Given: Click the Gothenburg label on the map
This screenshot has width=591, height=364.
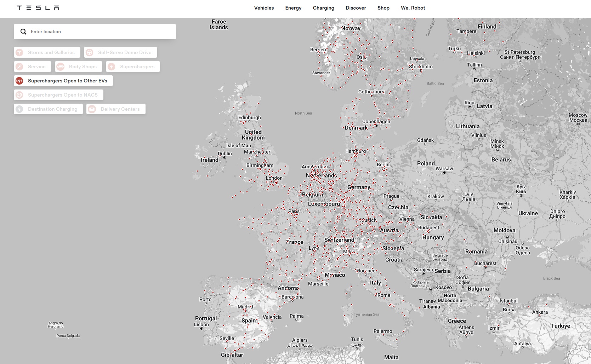Looking at the screenshot, I should click(x=371, y=92).
